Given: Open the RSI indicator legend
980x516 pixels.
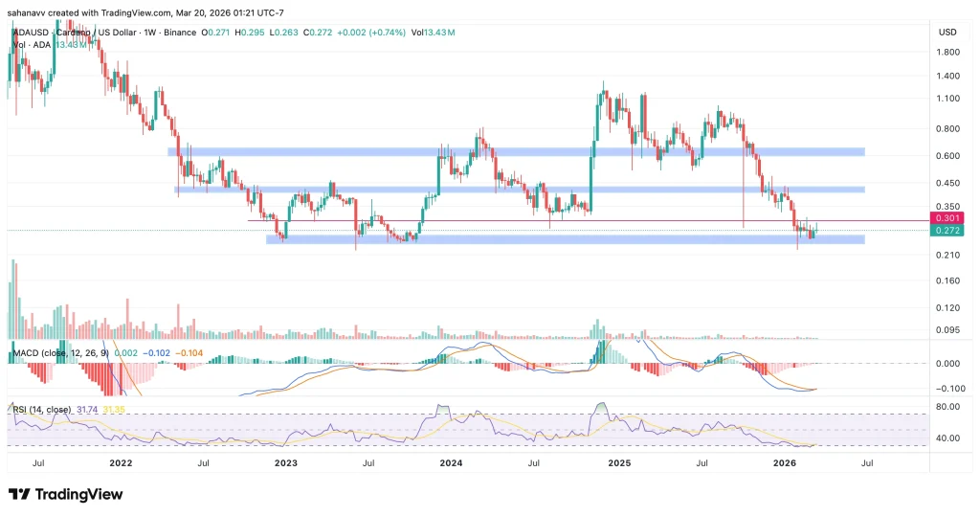Looking at the screenshot, I should pos(38,410).
